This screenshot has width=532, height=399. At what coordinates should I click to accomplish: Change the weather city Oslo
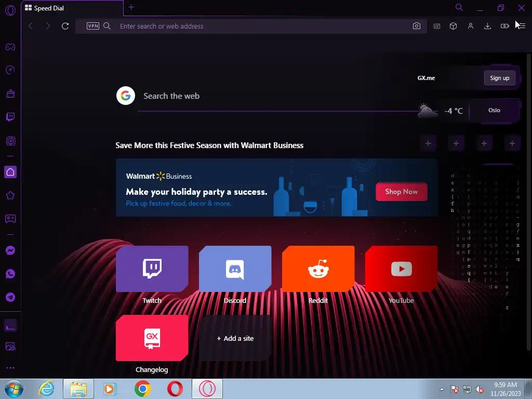point(495,110)
